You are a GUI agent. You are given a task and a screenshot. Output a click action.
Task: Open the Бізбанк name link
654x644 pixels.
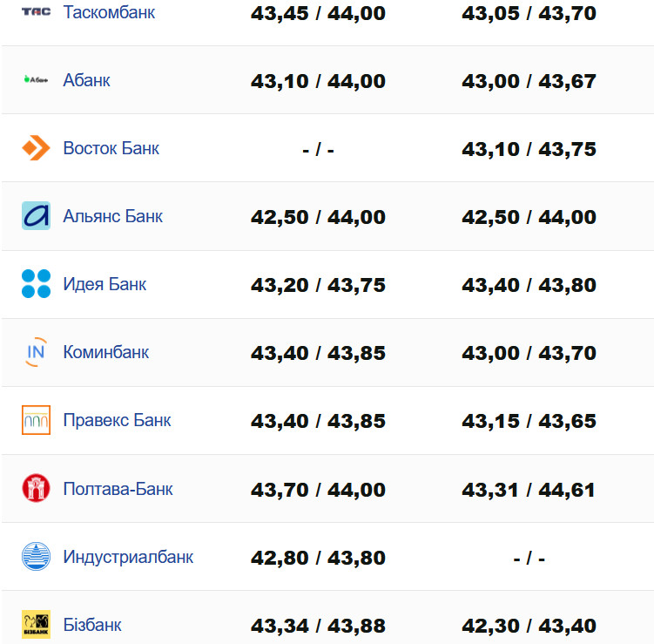click(x=92, y=624)
